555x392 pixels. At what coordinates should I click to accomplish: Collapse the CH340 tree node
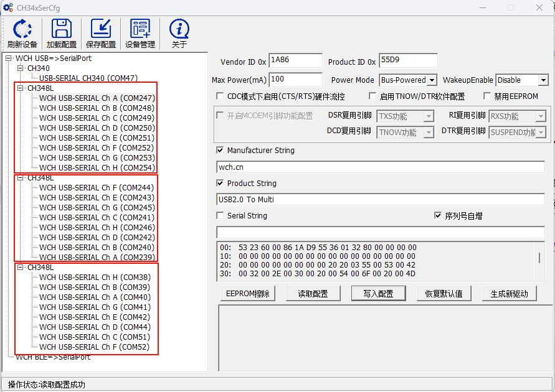coord(20,68)
